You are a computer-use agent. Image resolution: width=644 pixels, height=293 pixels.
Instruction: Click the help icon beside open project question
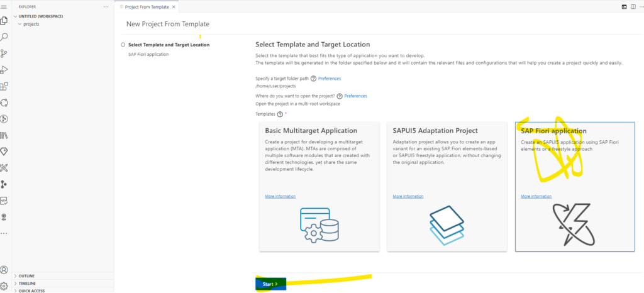pyautogui.click(x=340, y=96)
